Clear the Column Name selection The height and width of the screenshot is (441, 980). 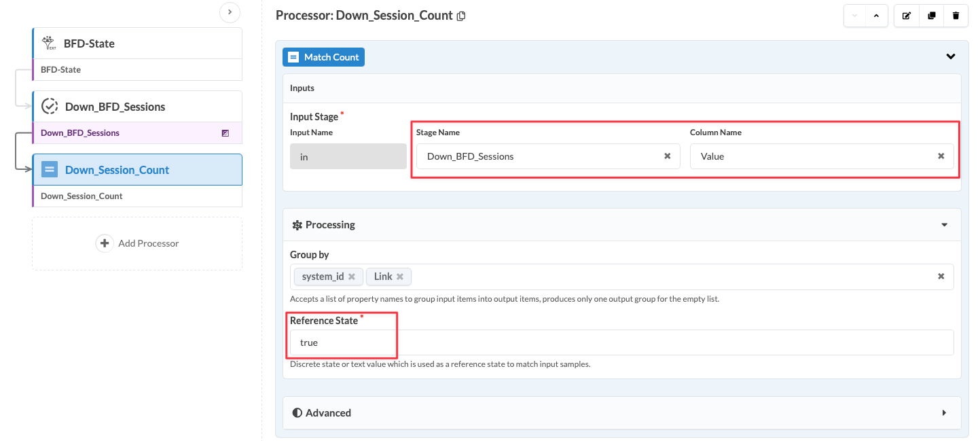[x=941, y=156]
